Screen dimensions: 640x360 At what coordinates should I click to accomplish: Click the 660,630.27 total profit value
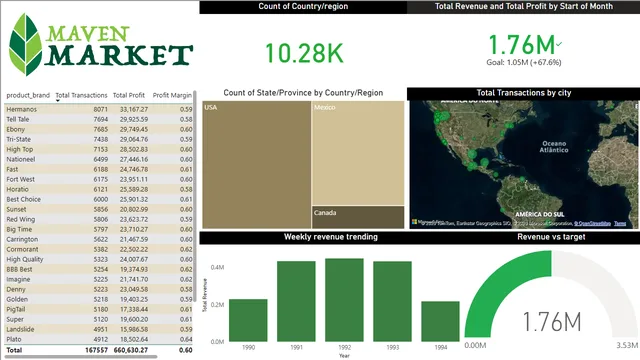pyautogui.click(x=131, y=350)
